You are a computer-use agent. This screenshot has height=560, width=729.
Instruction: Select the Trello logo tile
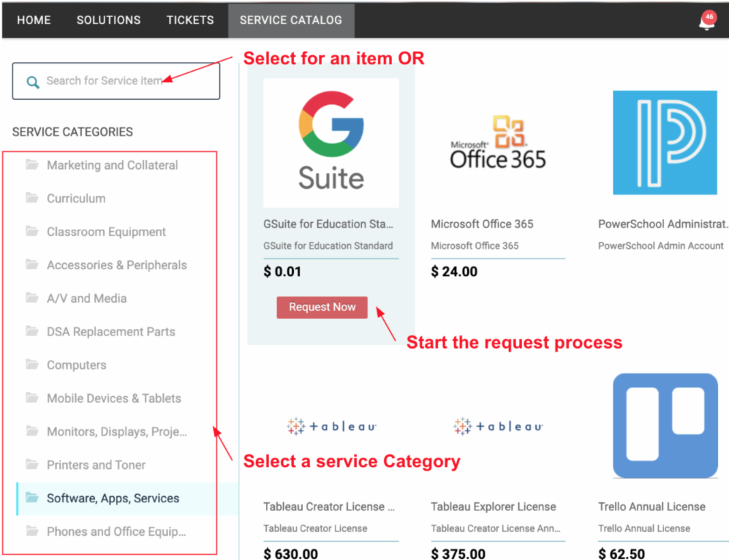pos(665,425)
